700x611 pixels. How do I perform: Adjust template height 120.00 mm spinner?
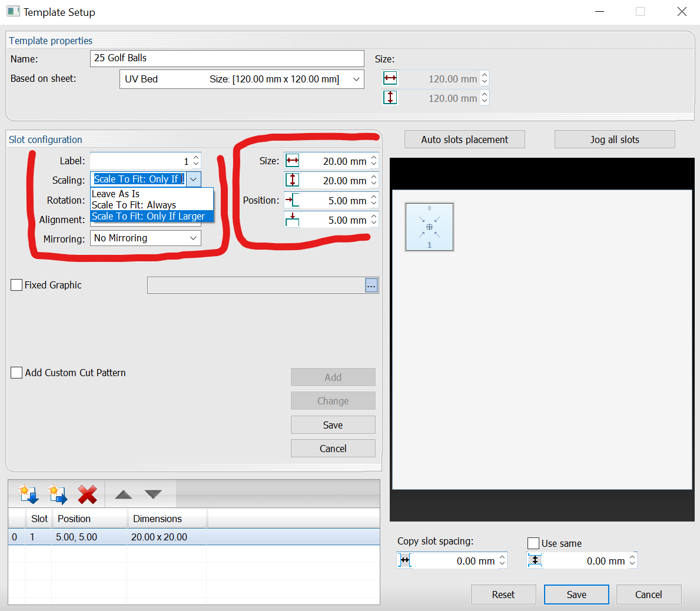pos(485,98)
